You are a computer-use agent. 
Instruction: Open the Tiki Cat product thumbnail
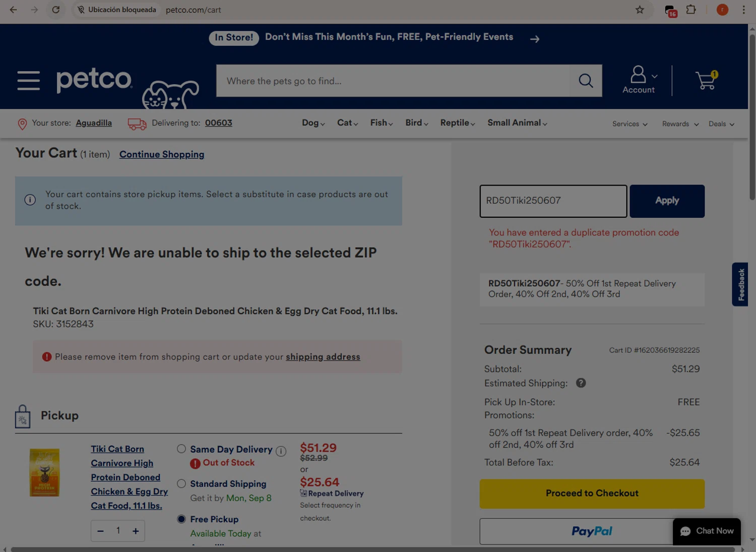click(x=44, y=473)
